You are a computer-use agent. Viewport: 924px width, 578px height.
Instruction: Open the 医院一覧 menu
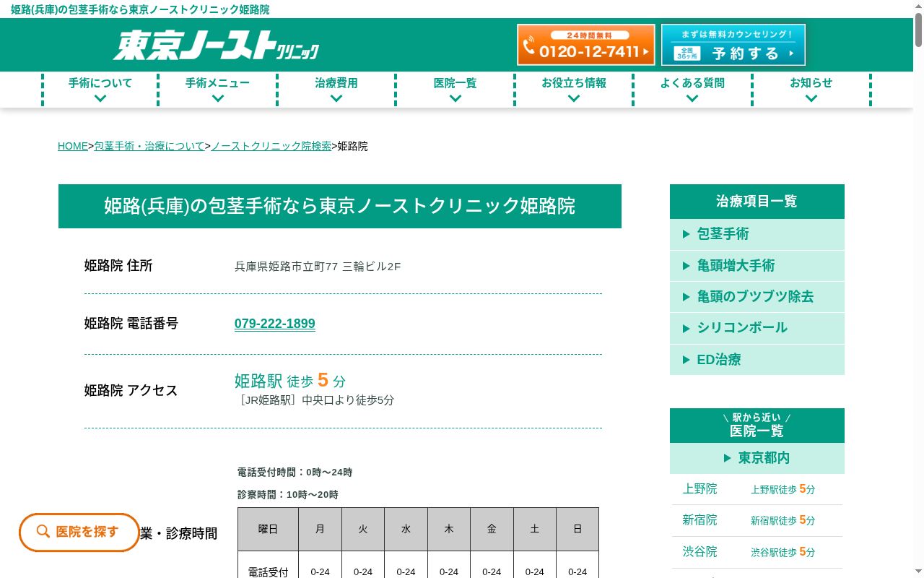(x=455, y=90)
